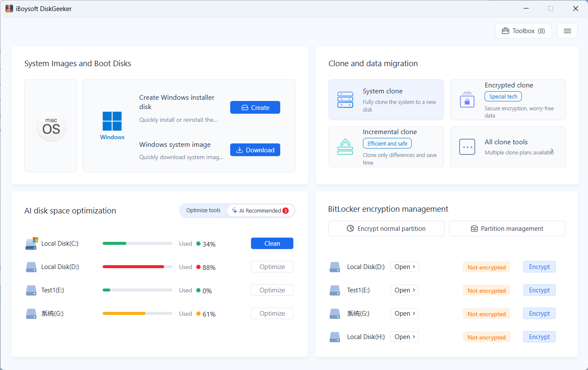The height and width of the screenshot is (370, 588).
Task: Click the Toolbox briefcase icon
Action: (x=505, y=31)
